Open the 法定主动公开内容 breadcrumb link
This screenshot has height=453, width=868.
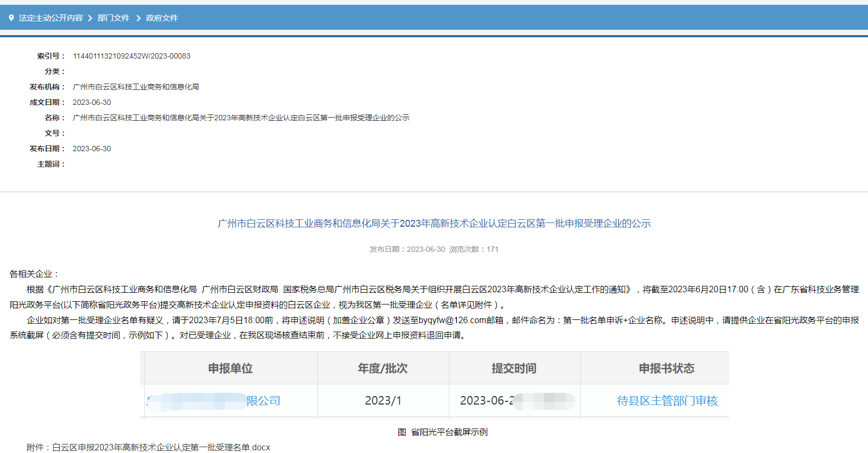coord(51,18)
